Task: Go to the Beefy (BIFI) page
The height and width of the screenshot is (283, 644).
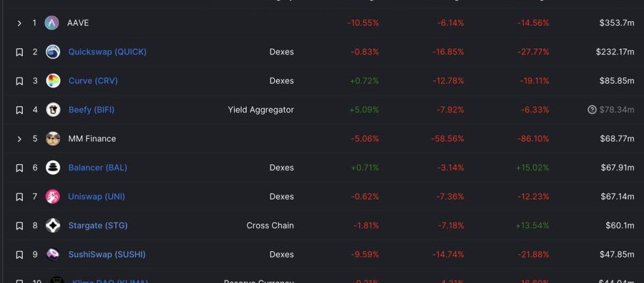Action: coord(91,110)
